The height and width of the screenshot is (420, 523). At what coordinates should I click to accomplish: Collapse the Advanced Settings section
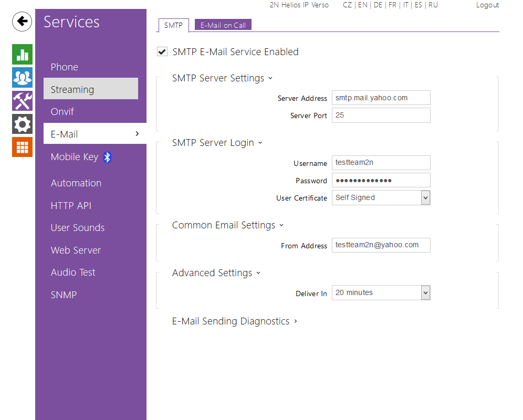point(216,273)
